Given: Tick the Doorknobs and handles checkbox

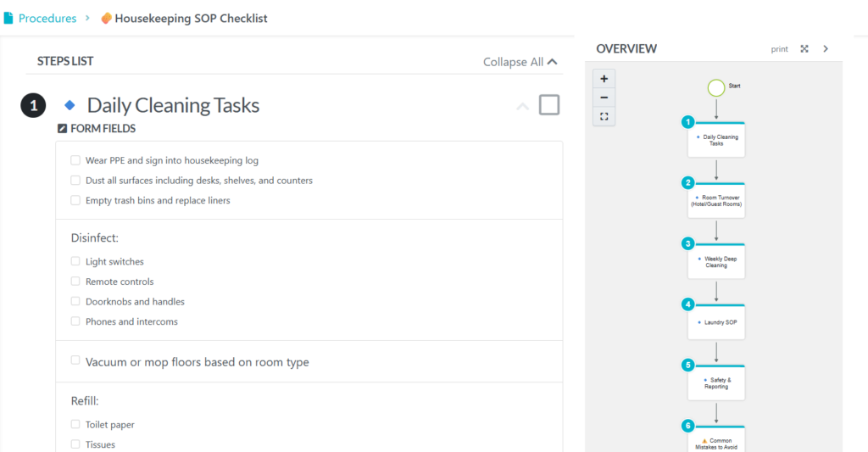Looking at the screenshot, I should (75, 301).
